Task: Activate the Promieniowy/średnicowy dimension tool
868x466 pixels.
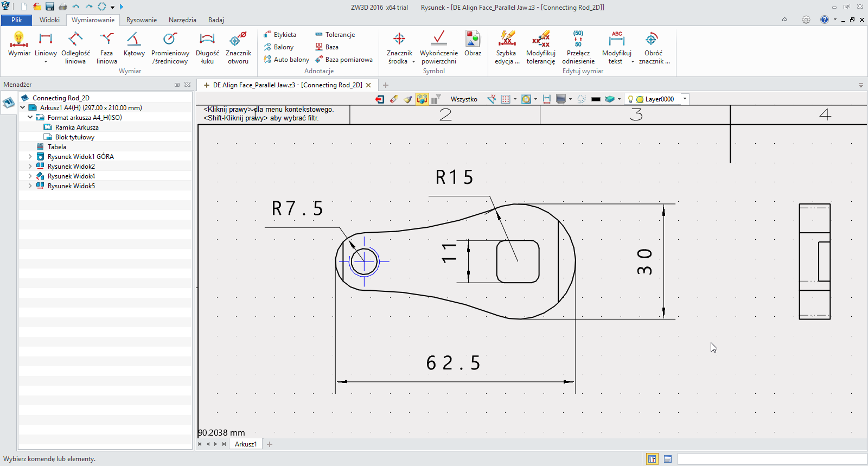Action: (170, 47)
